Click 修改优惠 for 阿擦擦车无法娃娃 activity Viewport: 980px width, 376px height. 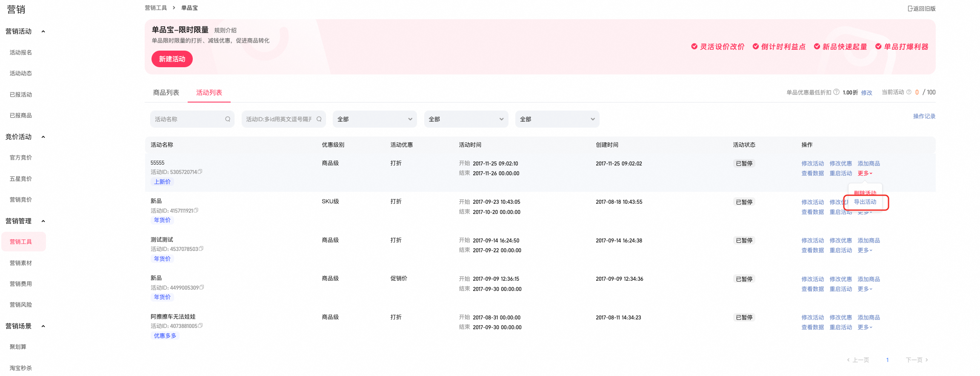pos(841,317)
